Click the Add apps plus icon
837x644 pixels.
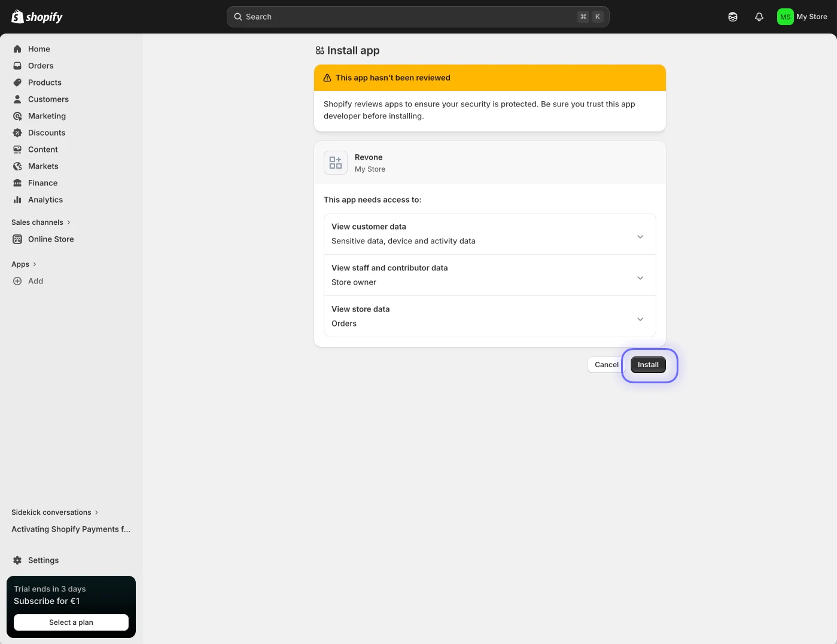coord(17,281)
